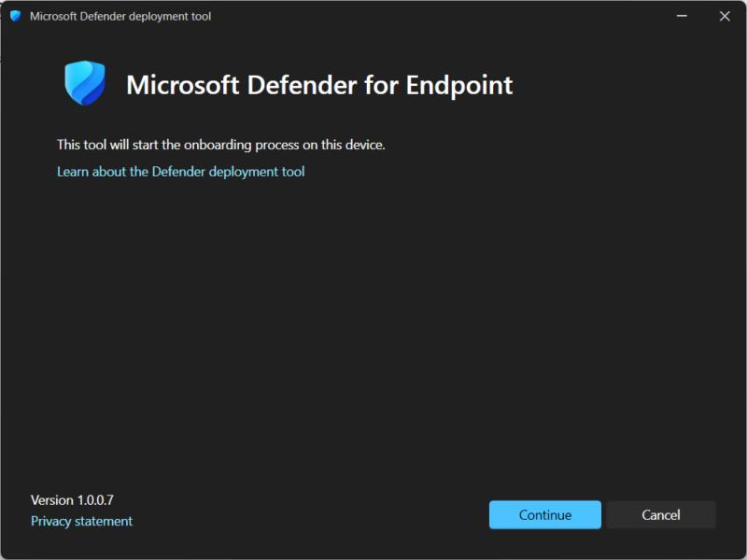This screenshot has height=560, width=747.
Task: Click the Version 1.0.0.7 text
Action: pos(72,500)
